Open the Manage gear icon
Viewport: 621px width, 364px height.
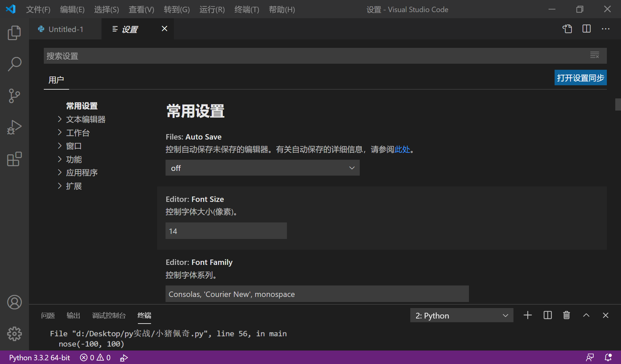14,334
